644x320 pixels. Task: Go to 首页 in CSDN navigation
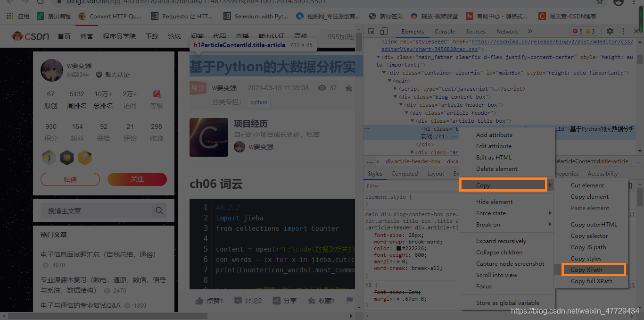[x=64, y=36]
